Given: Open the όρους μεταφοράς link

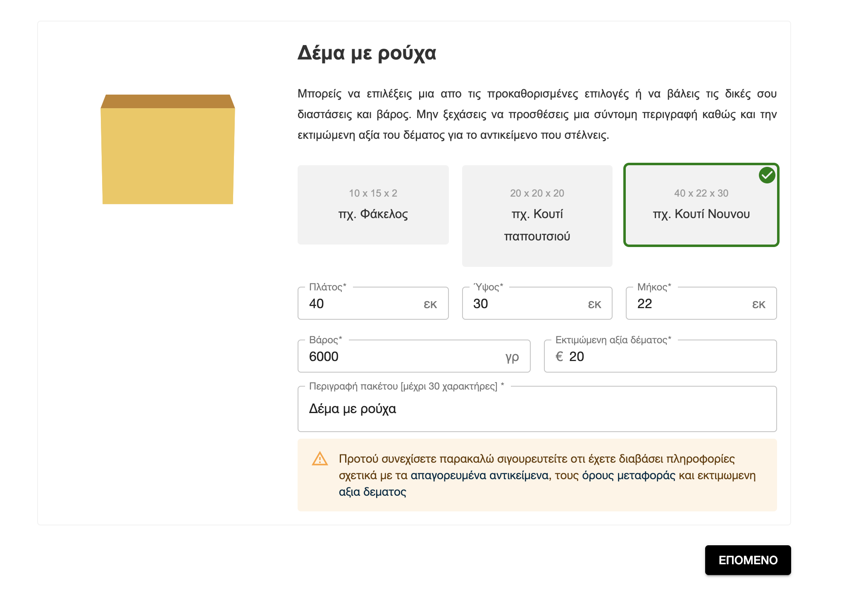Looking at the screenshot, I should pyautogui.click(x=628, y=475).
